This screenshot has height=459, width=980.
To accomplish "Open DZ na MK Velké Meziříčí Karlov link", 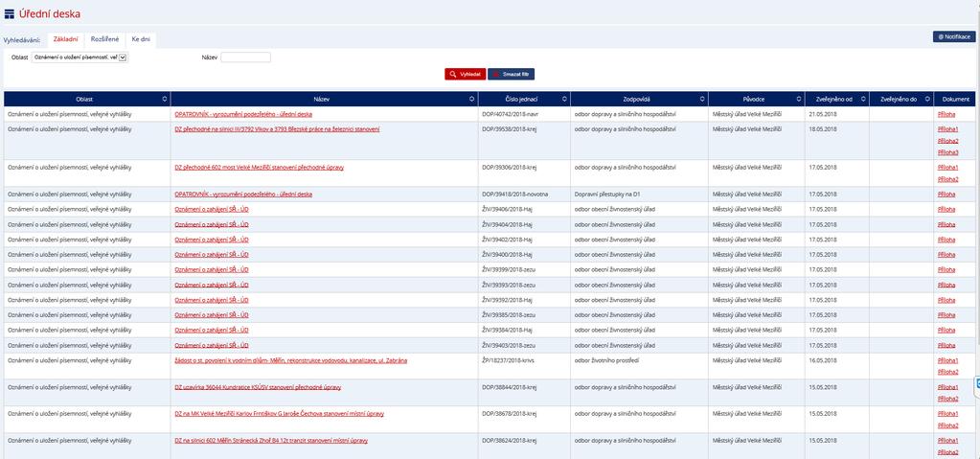I will pyautogui.click(x=279, y=414).
